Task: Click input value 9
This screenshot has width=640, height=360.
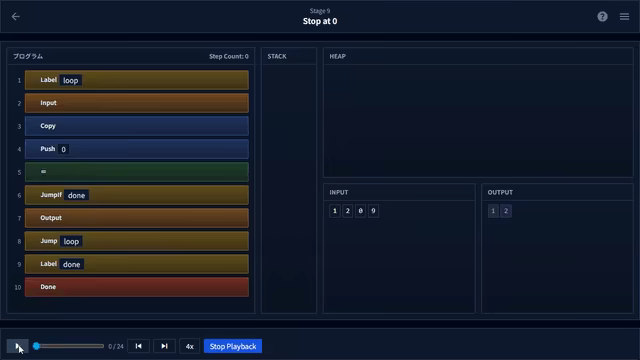Action: [x=373, y=211]
